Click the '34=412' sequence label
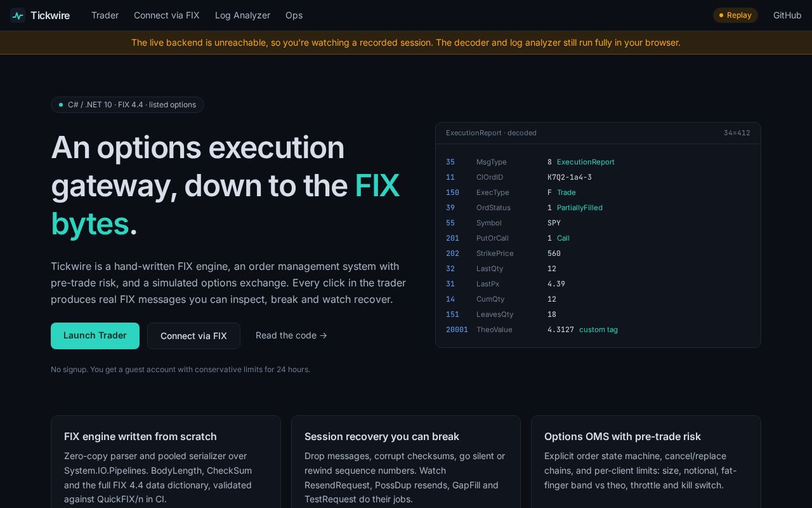Image resolution: width=812 pixels, height=508 pixels. [737, 133]
